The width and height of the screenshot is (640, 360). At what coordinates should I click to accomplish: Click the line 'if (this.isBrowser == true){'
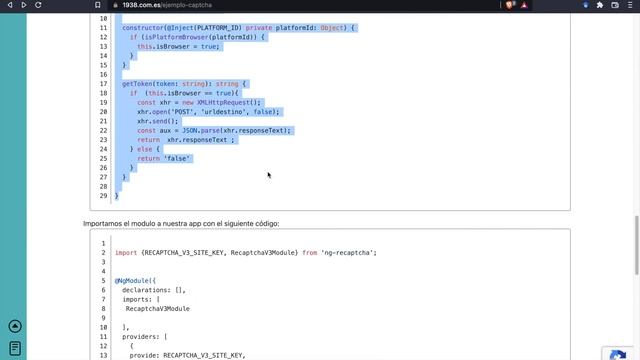click(x=184, y=93)
